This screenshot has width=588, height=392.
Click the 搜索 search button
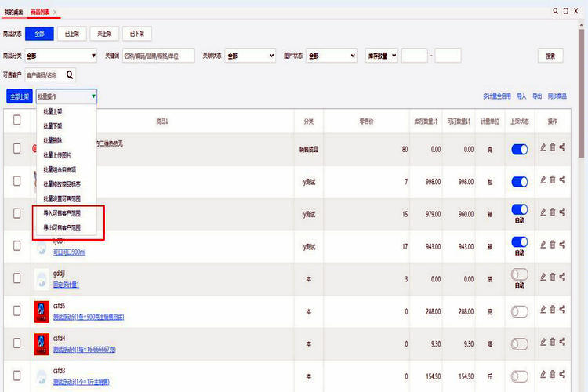tap(550, 56)
